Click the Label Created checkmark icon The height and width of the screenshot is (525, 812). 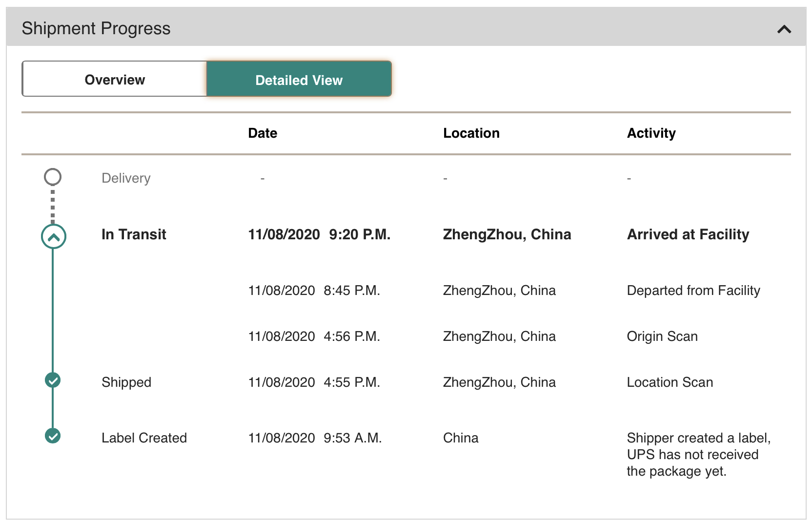point(53,436)
